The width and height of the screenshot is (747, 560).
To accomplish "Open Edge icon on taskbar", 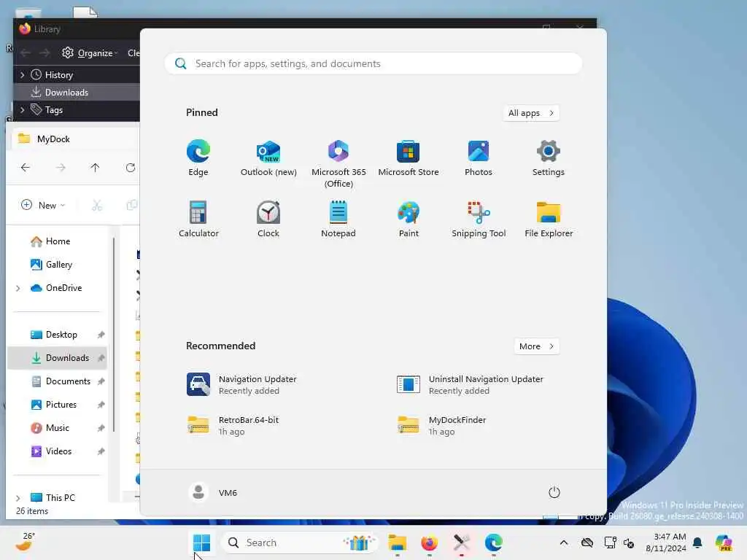I will (x=494, y=542).
